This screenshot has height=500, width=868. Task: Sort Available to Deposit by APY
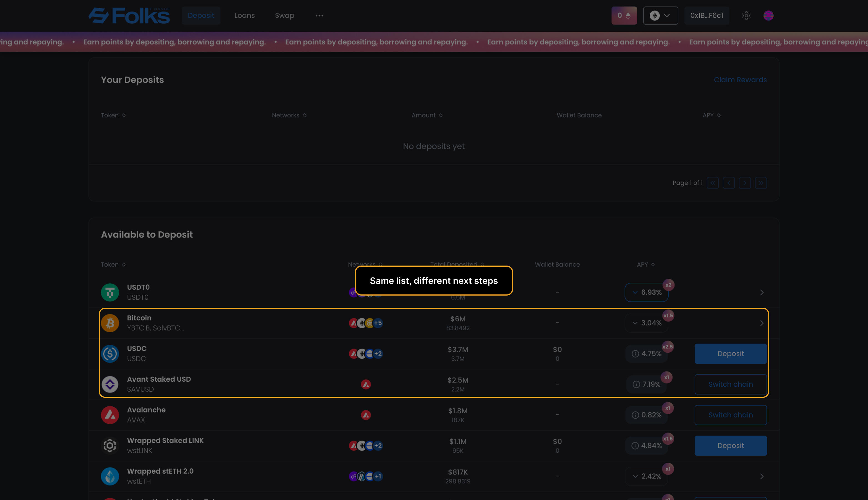[x=646, y=264]
